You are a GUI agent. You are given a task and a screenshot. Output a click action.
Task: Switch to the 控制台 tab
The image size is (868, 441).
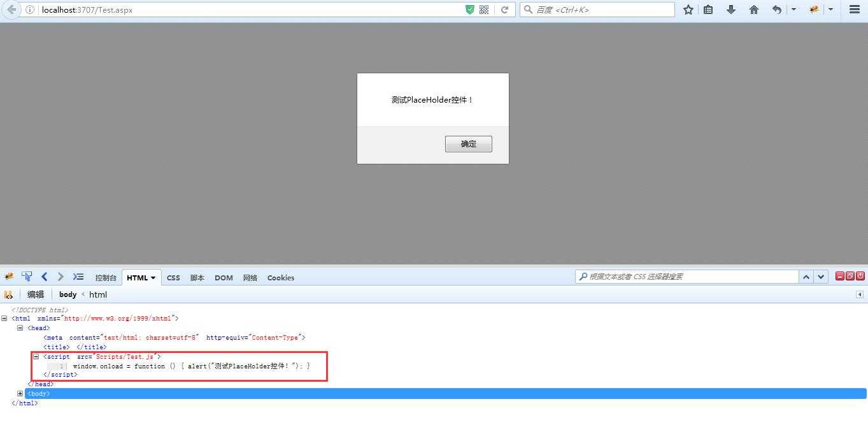point(106,278)
